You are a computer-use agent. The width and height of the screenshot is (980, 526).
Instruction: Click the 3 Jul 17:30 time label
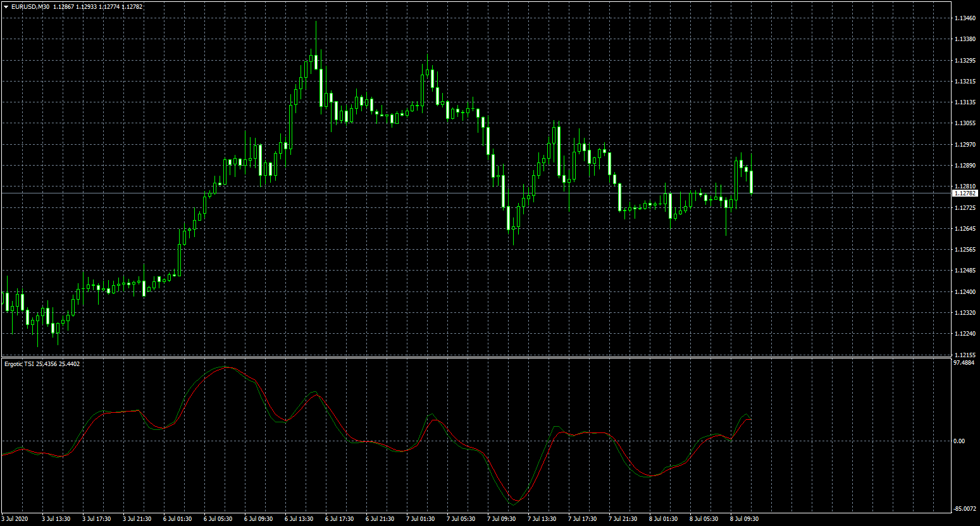[97, 519]
